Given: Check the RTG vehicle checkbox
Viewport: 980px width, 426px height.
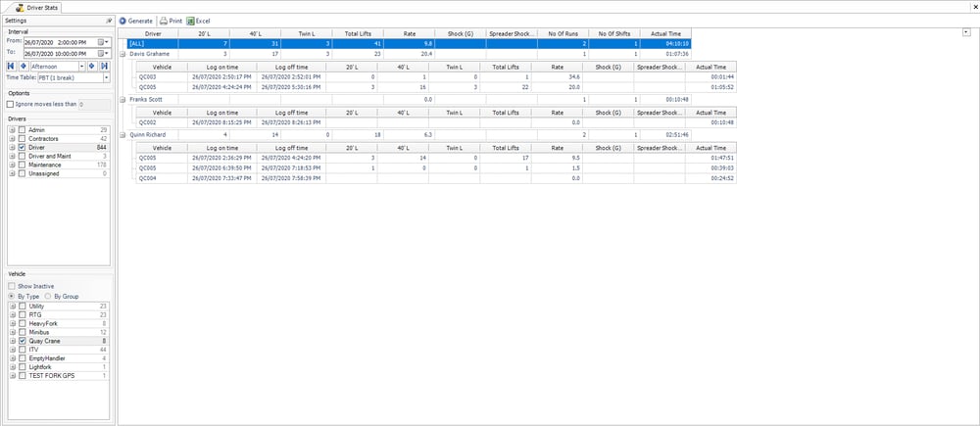Looking at the screenshot, I should [23, 315].
